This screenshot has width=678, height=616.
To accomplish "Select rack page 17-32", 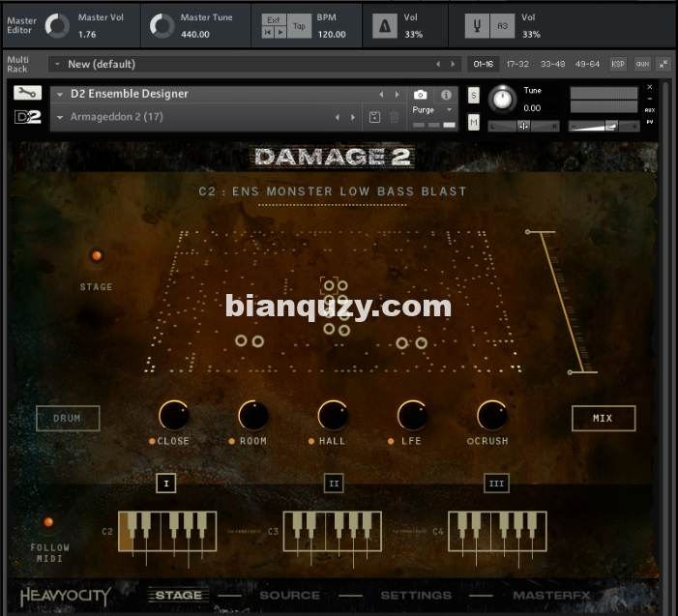I will pyautogui.click(x=517, y=64).
